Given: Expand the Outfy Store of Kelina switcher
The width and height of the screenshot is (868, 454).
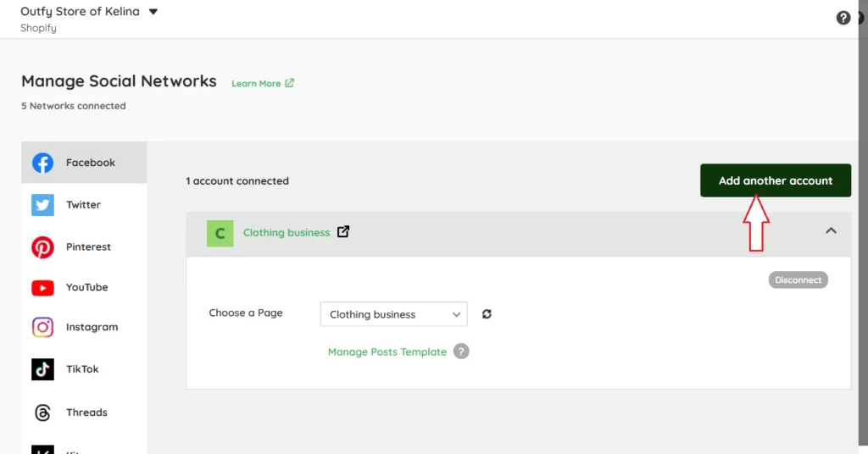Looking at the screenshot, I should 153,12.
